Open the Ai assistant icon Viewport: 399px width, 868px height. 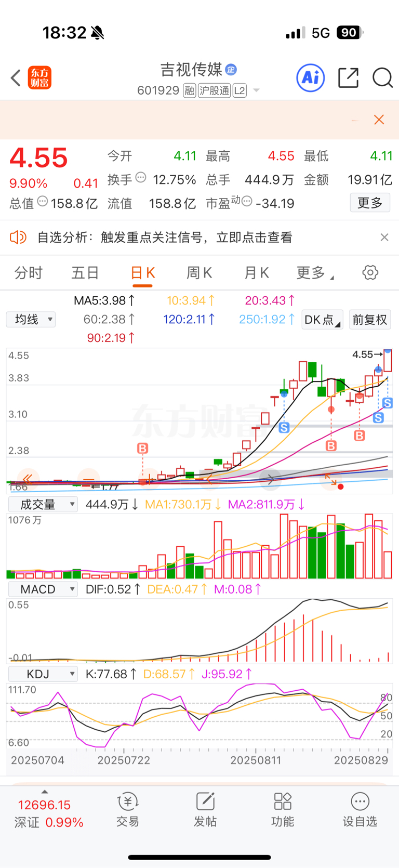310,78
